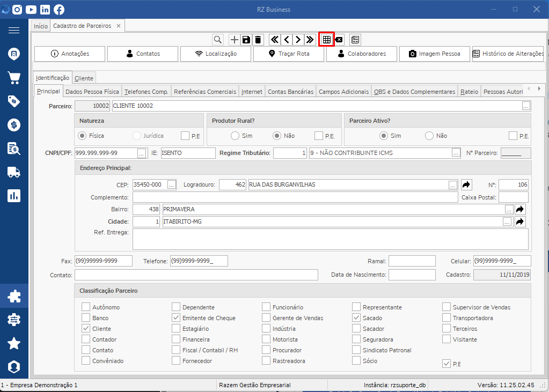Open the delivery truck sidebar icon
Viewport: 549px width, 392px height.
coord(14,172)
